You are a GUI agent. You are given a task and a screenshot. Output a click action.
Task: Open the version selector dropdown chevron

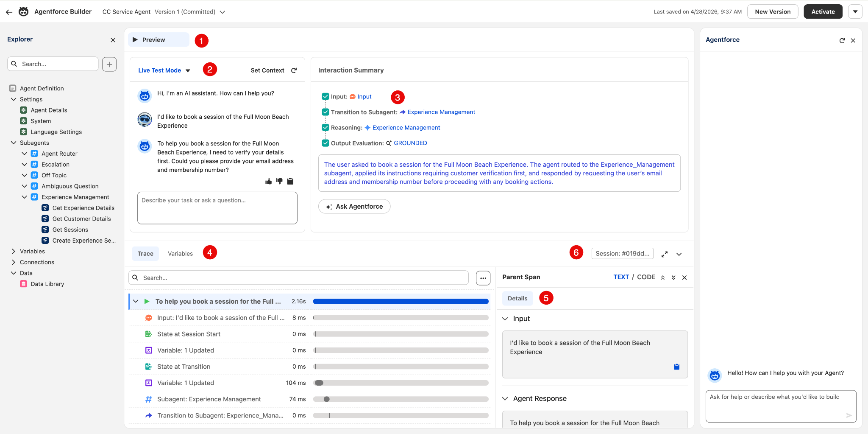(x=223, y=12)
